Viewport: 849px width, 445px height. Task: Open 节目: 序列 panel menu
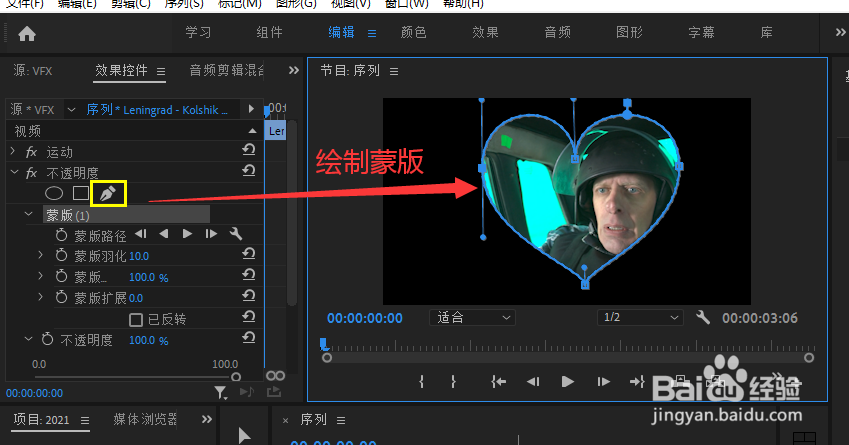click(394, 71)
